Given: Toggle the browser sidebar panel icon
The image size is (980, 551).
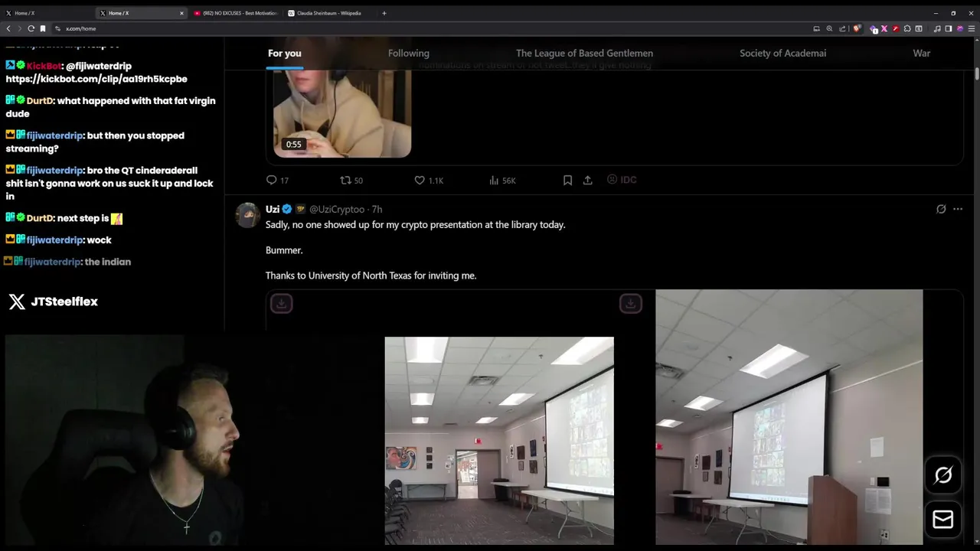Looking at the screenshot, I should coord(949,28).
